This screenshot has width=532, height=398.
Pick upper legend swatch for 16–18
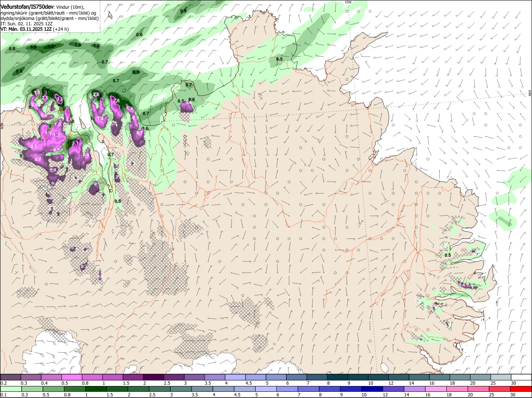[440, 377]
